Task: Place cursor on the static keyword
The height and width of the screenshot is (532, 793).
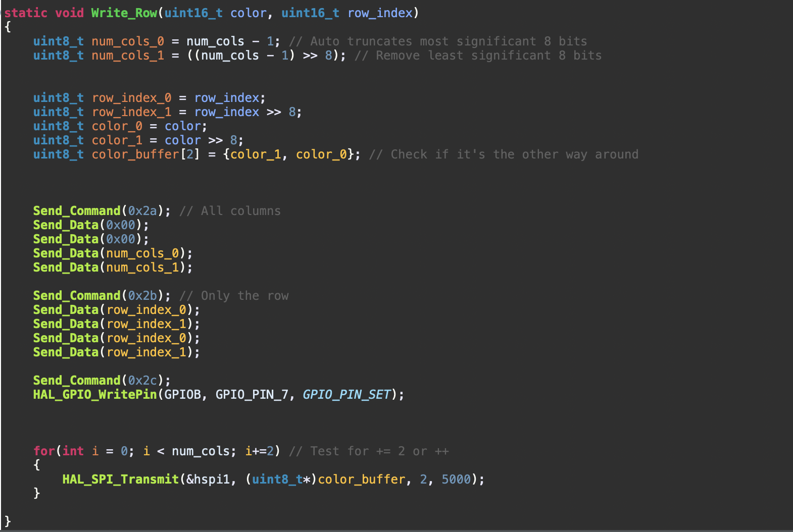Action: [x=26, y=13]
